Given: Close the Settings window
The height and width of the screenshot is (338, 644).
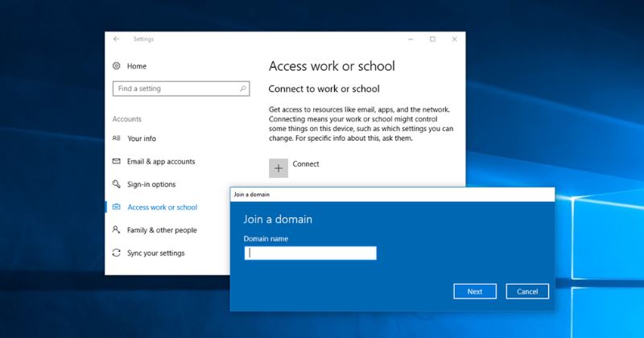Looking at the screenshot, I should (x=454, y=39).
